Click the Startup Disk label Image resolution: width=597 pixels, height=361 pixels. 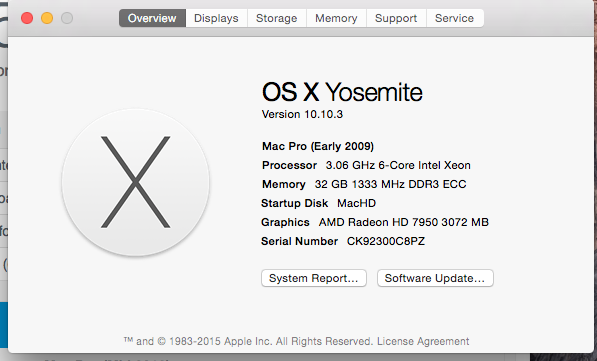click(295, 203)
